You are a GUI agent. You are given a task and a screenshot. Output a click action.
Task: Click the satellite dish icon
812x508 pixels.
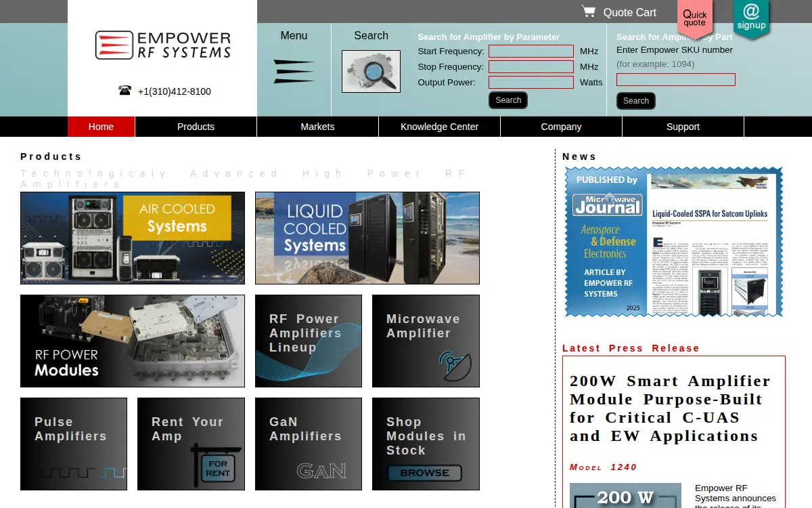pos(455,366)
